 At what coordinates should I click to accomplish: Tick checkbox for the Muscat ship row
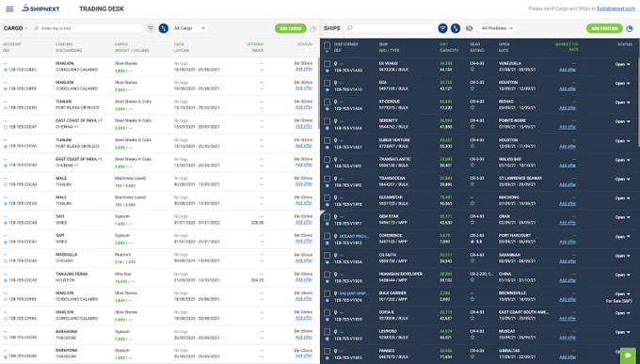tap(327, 332)
